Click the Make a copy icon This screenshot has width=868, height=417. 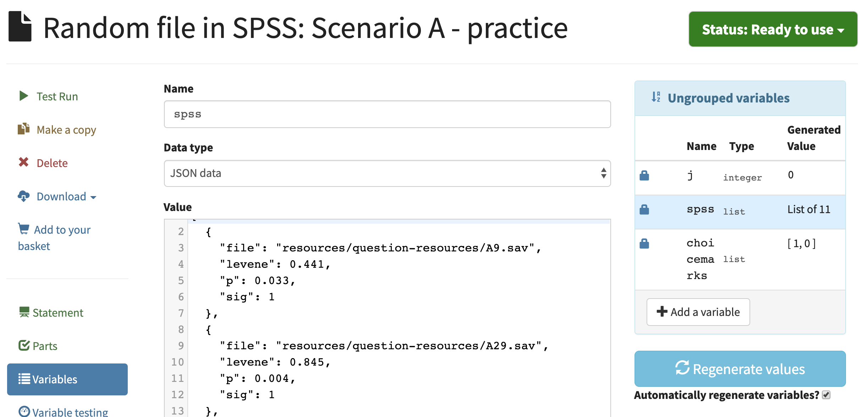[x=23, y=129]
